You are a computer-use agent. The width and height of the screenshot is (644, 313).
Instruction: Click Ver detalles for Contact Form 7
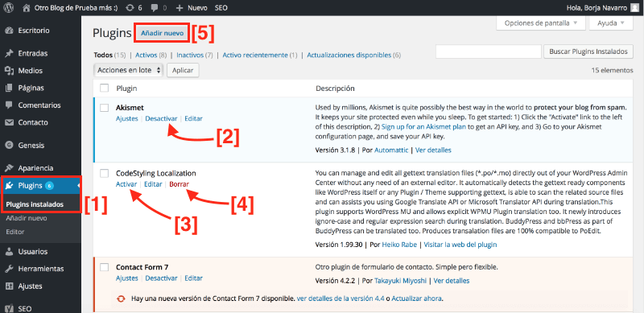(x=452, y=281)
